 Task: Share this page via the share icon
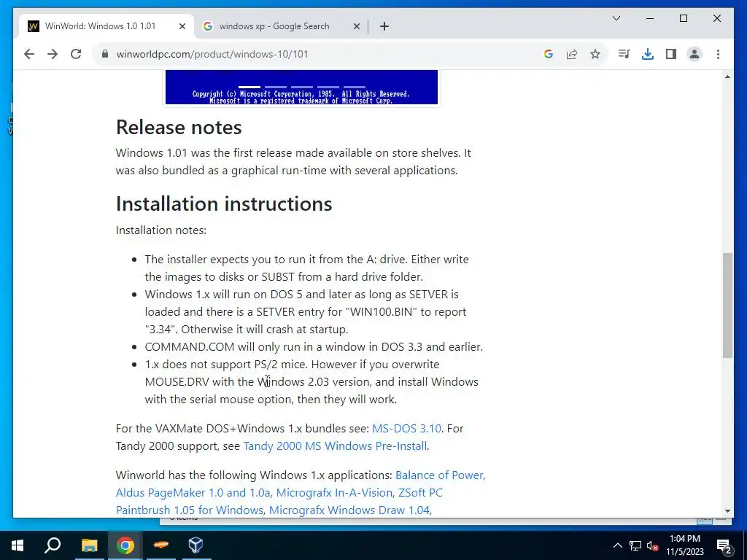point(572,54)
